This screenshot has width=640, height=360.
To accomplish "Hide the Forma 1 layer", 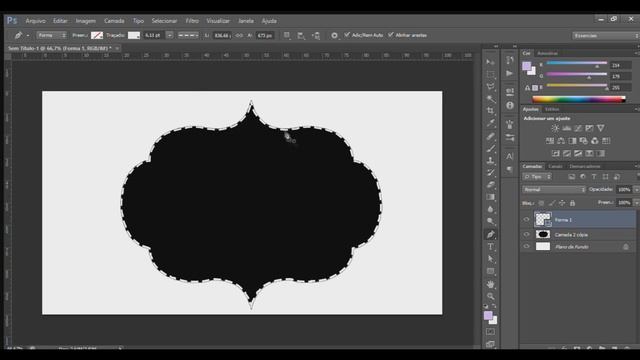I will coord(527,220).
